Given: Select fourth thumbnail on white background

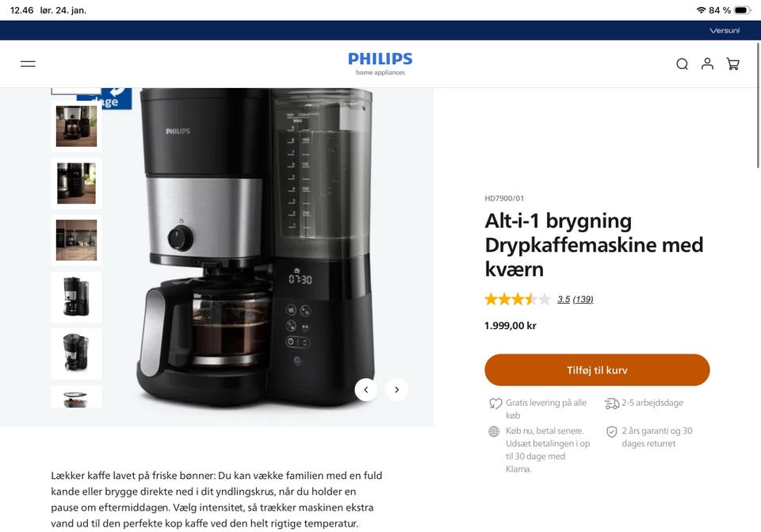Looking at the screenshot, I should pyautogui.click(x=76, y=297).
